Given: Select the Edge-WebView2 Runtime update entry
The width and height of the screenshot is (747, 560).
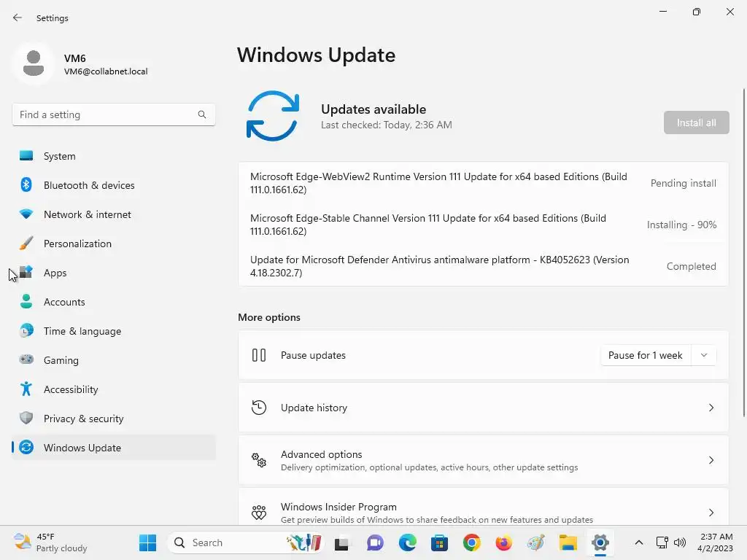Looking at the screenshot, I should [483, 183].
